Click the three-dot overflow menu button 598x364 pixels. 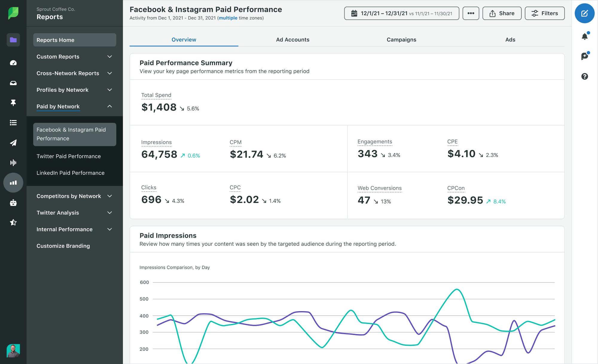click(x=471, y=13)
